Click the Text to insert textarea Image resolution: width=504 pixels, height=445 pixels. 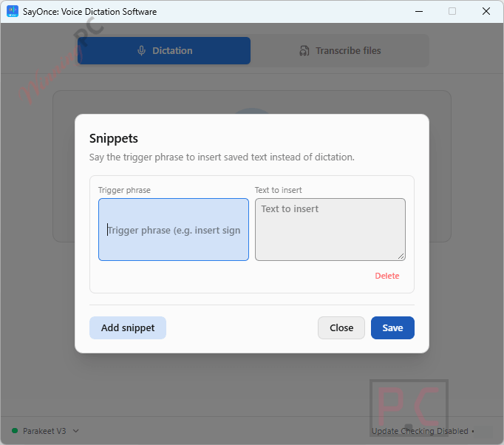[x=330, y=230]
